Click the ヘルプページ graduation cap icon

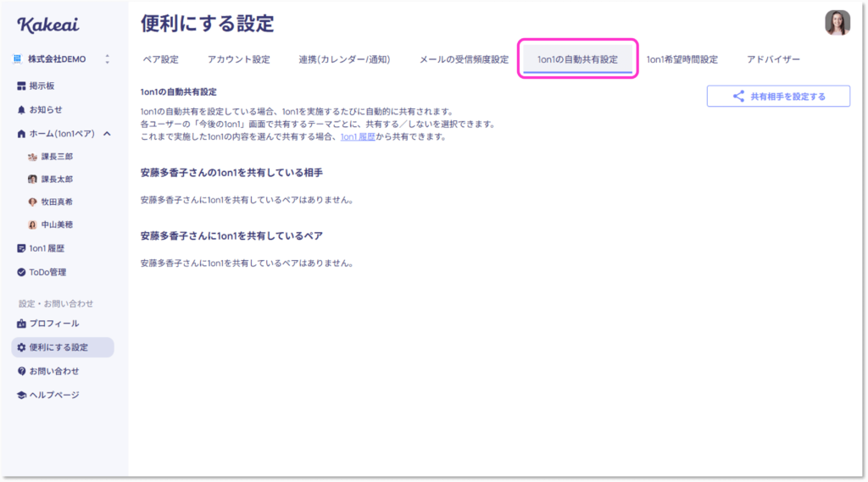(21, 395)
